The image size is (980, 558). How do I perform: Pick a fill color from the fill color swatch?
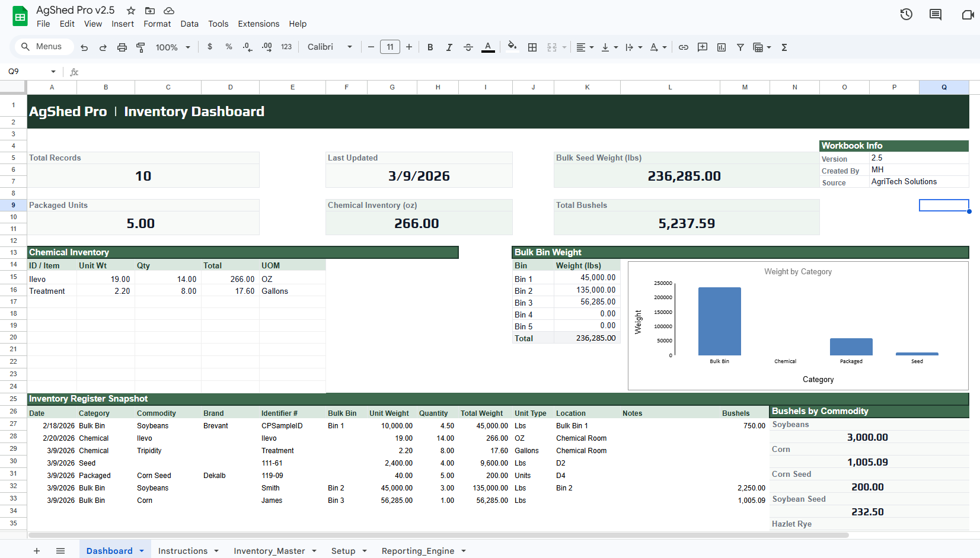[511, 47]
